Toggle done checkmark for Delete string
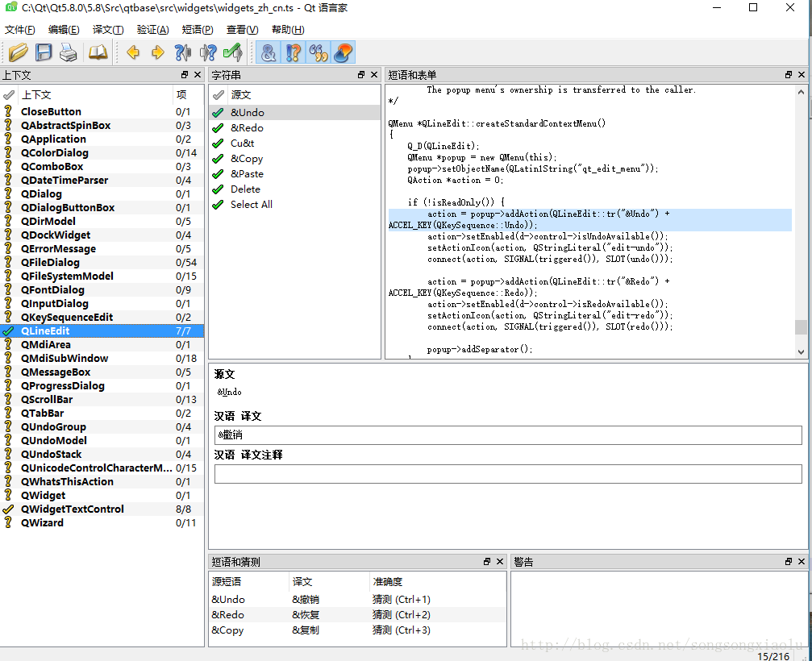 point(218,189)
